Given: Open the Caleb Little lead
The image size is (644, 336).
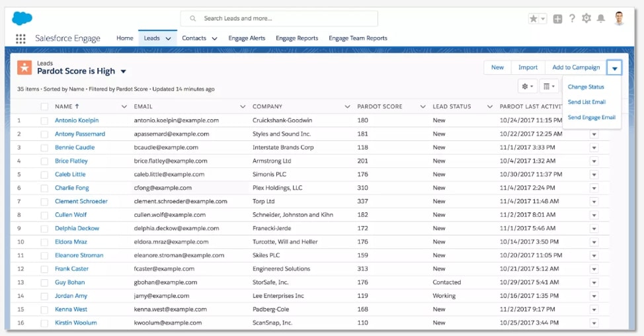Looking at the screenshot, I should tap(70, 175).
